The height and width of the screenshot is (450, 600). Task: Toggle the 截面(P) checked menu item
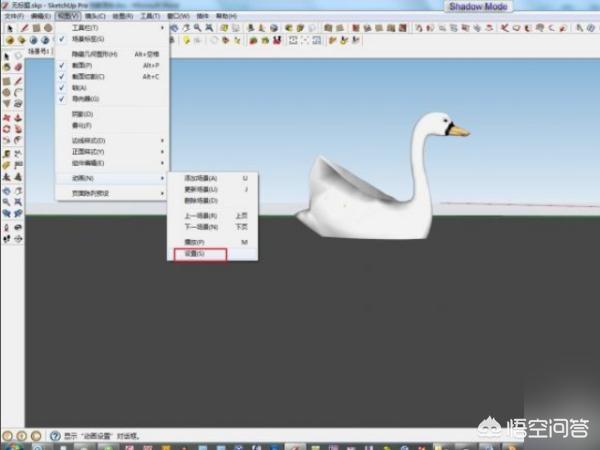coord(112,65)
